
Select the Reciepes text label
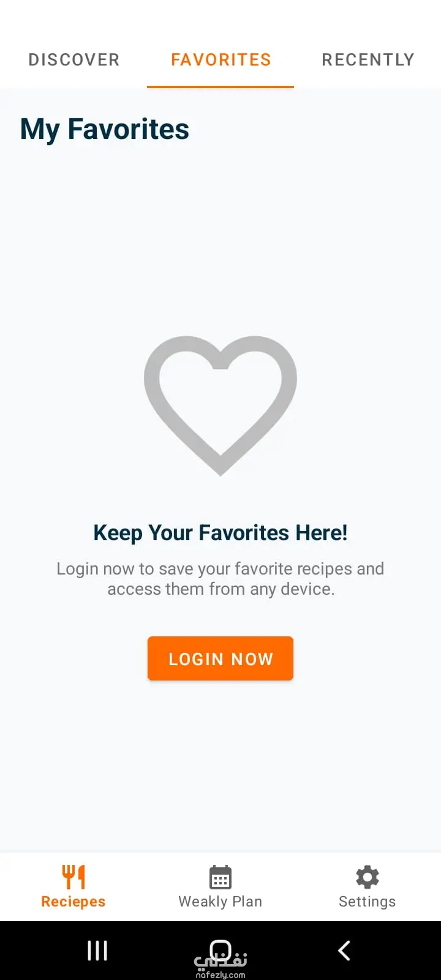click(x=73, y=902)
